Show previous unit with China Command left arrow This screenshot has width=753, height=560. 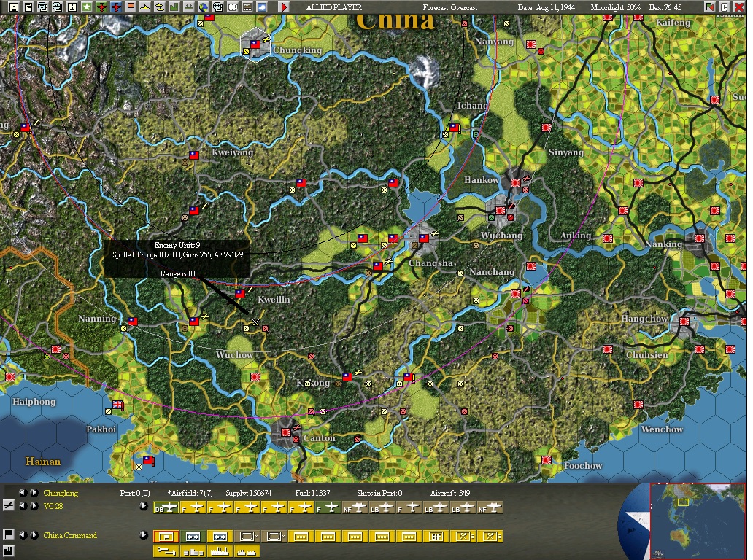coord(23,535)
